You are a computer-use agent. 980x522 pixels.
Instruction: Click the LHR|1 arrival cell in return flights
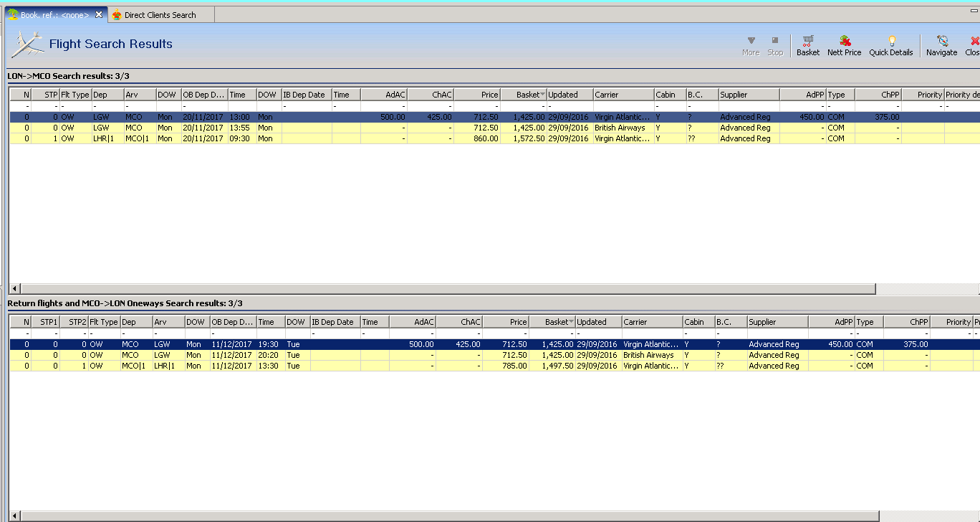click(168, 366)
